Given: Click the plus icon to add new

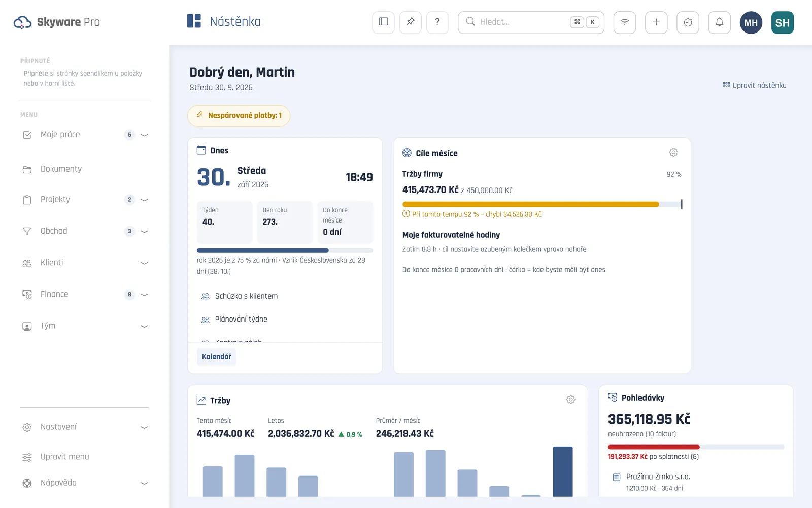Looking at the screenshot, I should click(656, 22).
